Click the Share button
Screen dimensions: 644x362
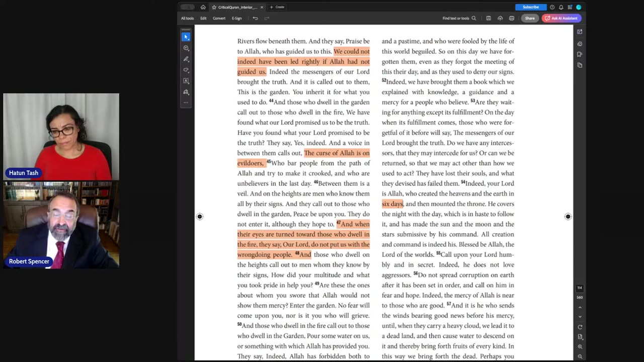[530, 18]
